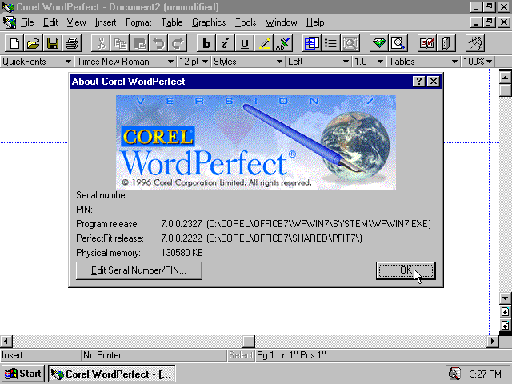Click the bullets list toolbar icon
512x384 pixels.
click(x=331, y=43)
